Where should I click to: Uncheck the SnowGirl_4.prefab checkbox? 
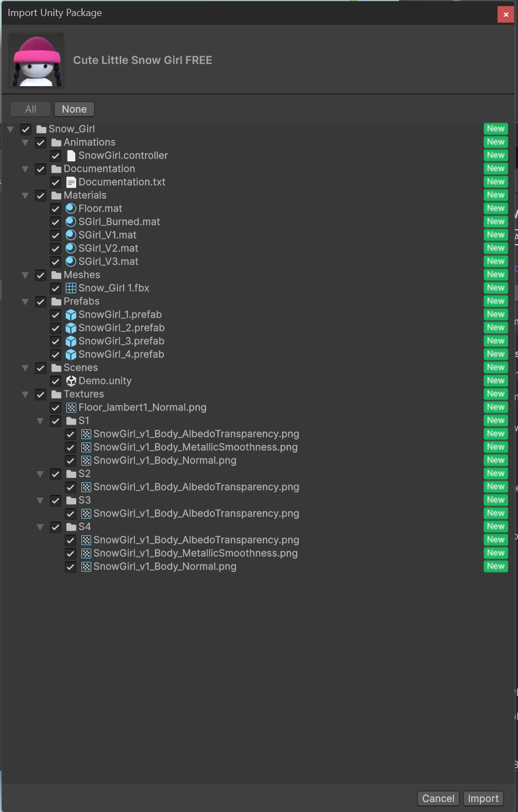coord(56,355)
